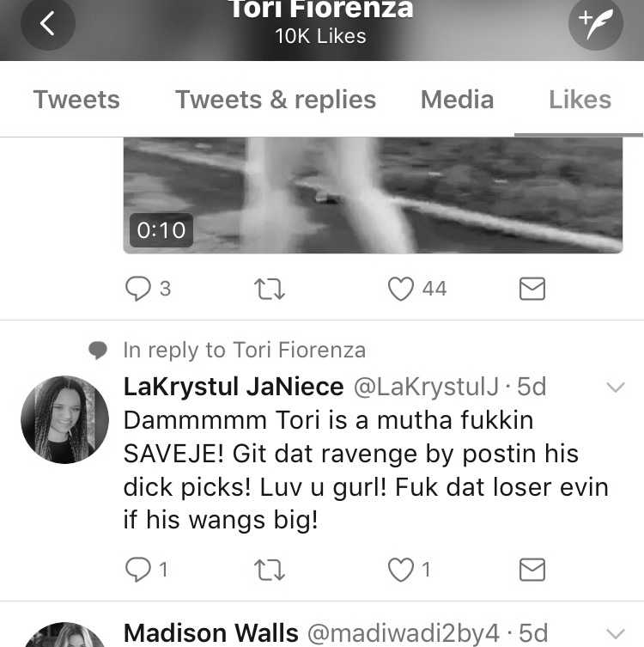Play the 0:10 video
644x647 pixels.
click(373, 195)
